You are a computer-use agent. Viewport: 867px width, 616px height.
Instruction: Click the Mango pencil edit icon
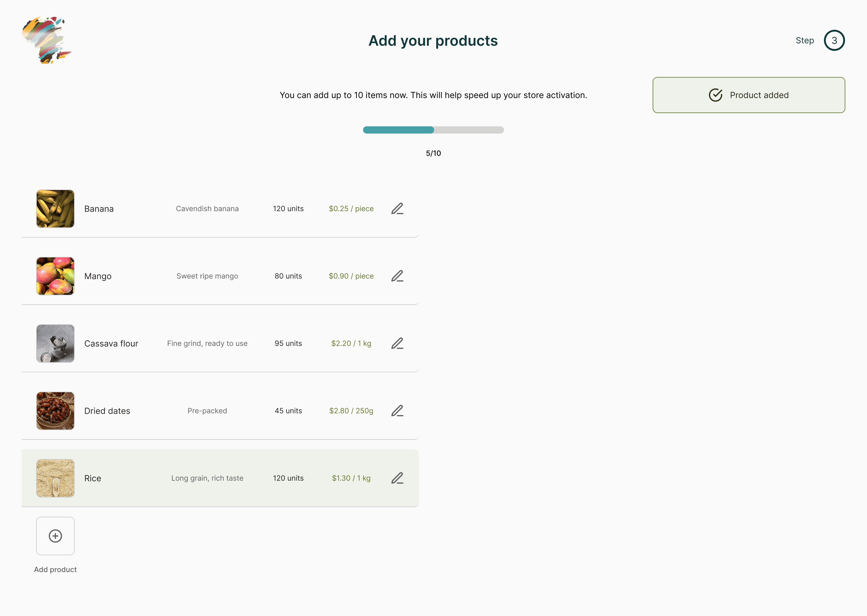tap(397, 276)
